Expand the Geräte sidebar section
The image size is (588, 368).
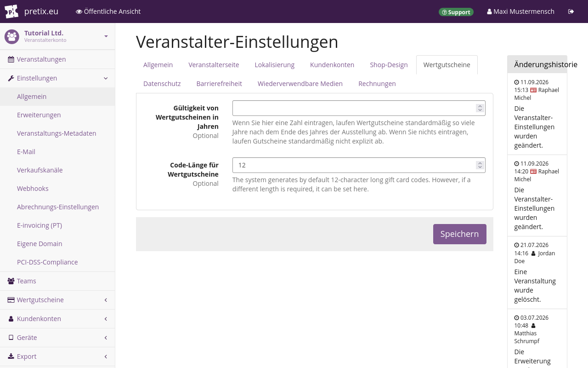click(106, 338)
